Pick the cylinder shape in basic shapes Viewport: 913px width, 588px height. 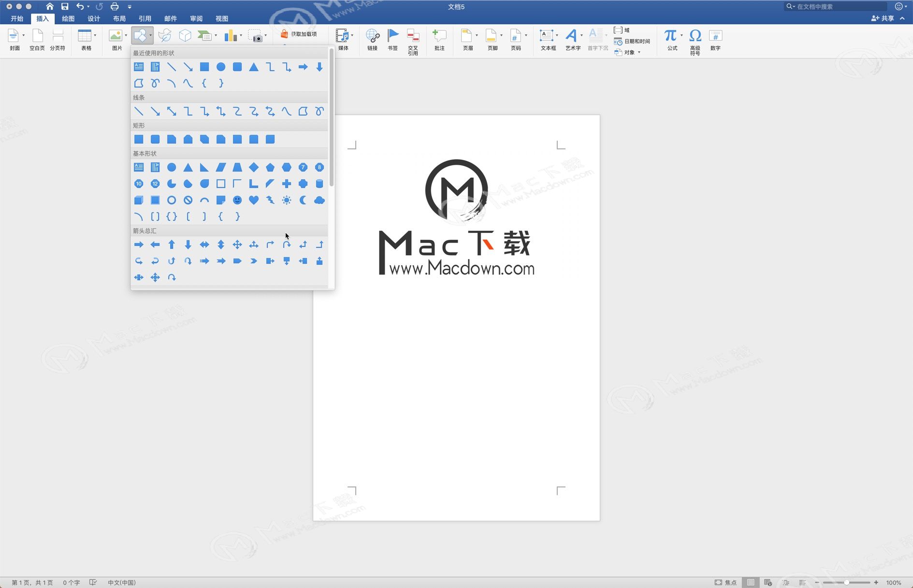(319, 184)
